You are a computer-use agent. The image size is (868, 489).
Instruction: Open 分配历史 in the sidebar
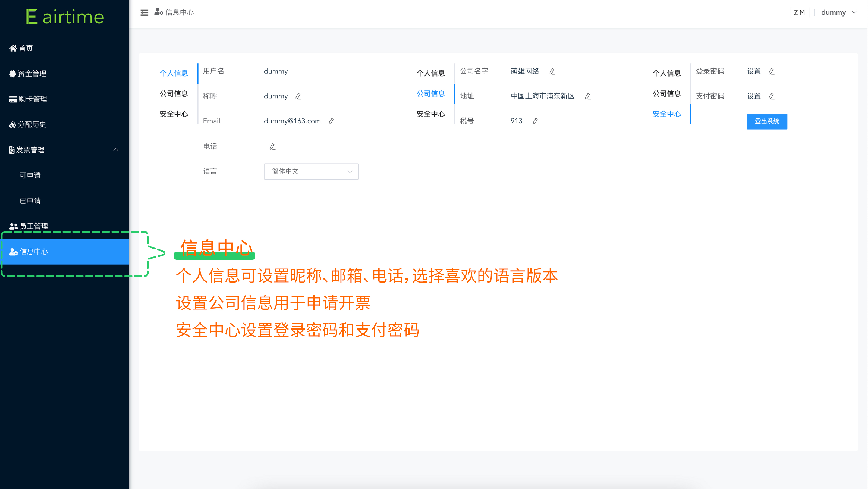tap(64, 125)
